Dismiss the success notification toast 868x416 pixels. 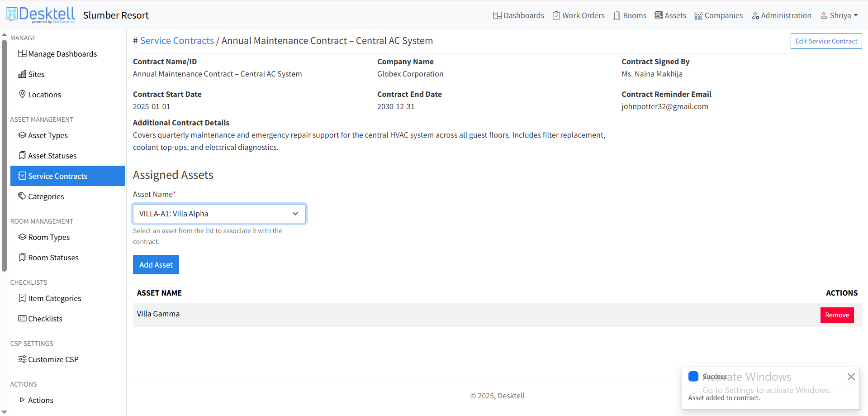(851, 376)
